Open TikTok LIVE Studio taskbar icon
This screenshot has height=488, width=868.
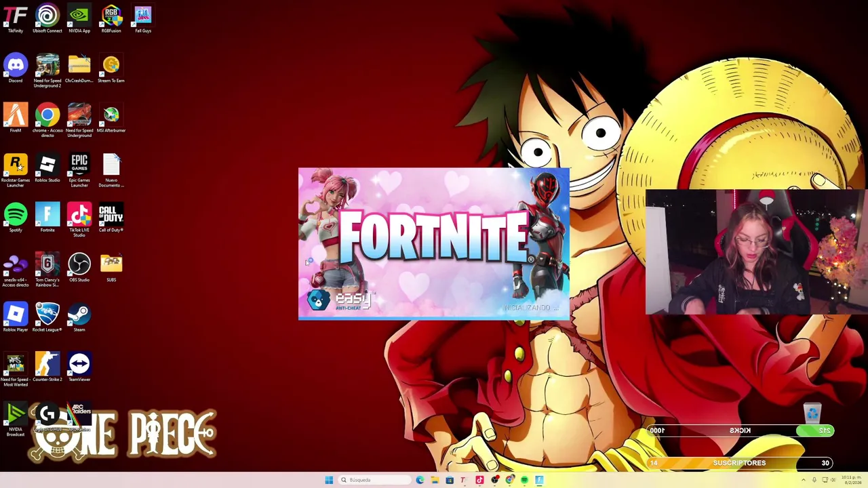coord(479,480)
